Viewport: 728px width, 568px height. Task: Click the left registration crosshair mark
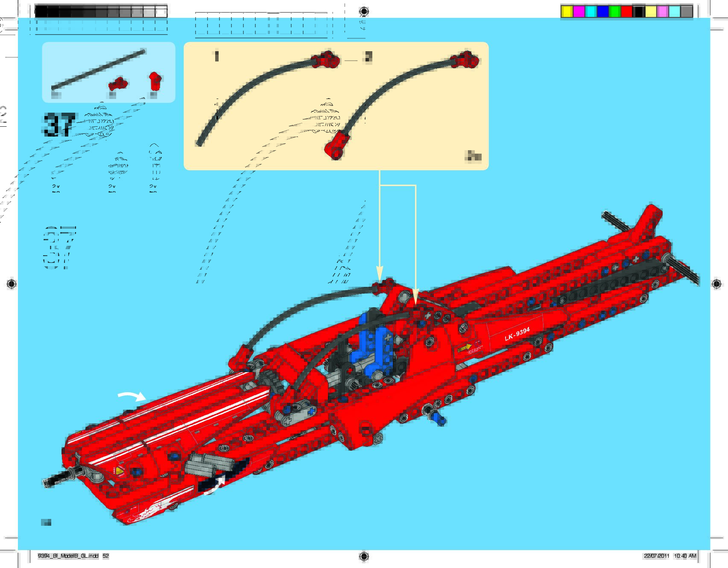(x=12, y=284)
